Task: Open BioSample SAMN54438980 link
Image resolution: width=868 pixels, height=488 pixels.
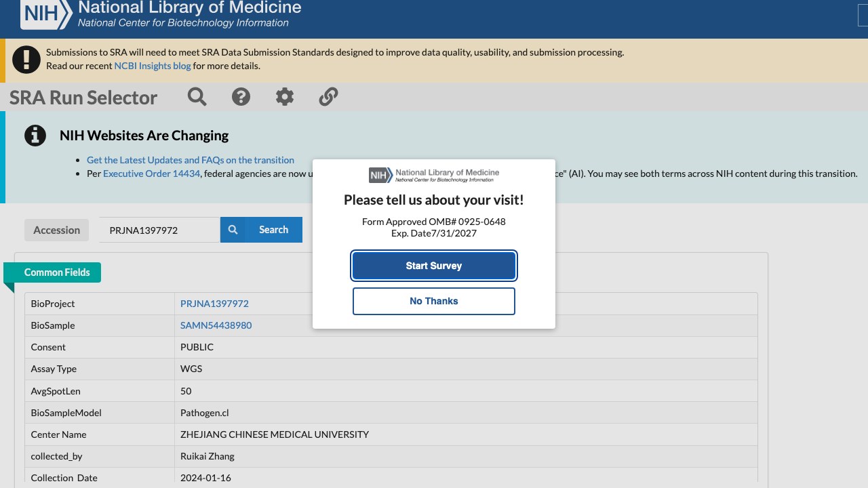Action: 216,325
